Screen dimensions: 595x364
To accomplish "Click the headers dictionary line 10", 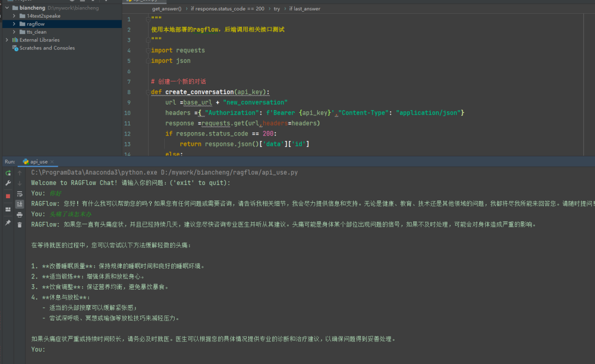I will pos(315,113).
